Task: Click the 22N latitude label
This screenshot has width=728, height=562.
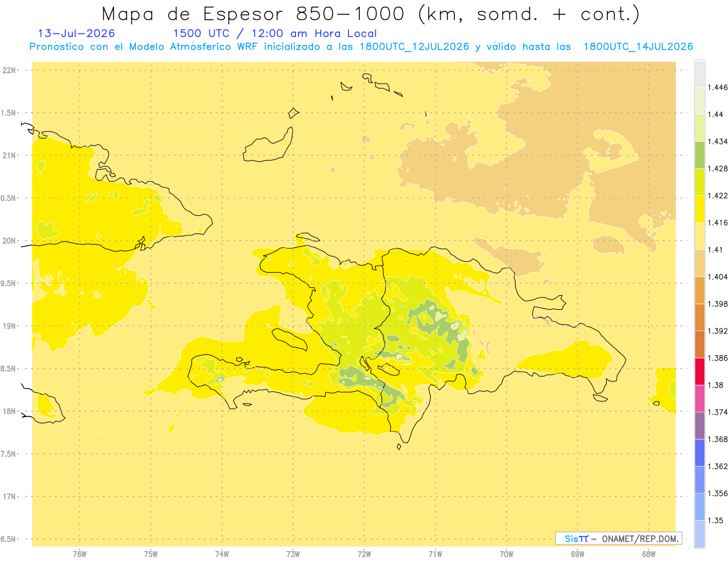Action: (x=10, y=70)
